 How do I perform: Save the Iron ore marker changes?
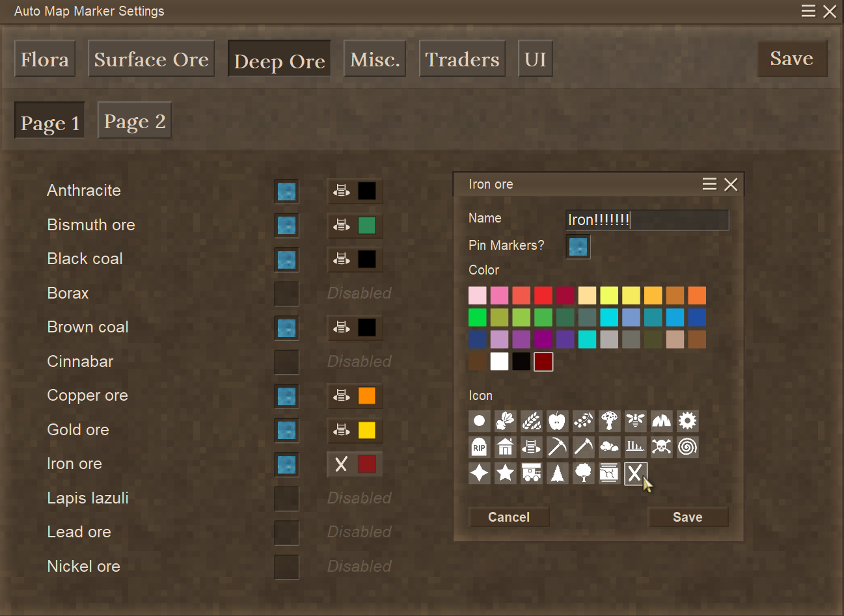click(x=688, y=517)
